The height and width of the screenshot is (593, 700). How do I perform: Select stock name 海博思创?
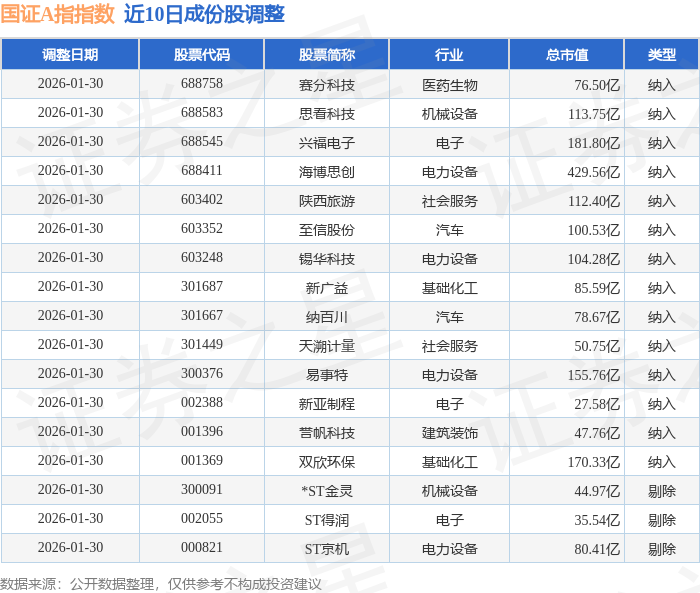(327, 172)
